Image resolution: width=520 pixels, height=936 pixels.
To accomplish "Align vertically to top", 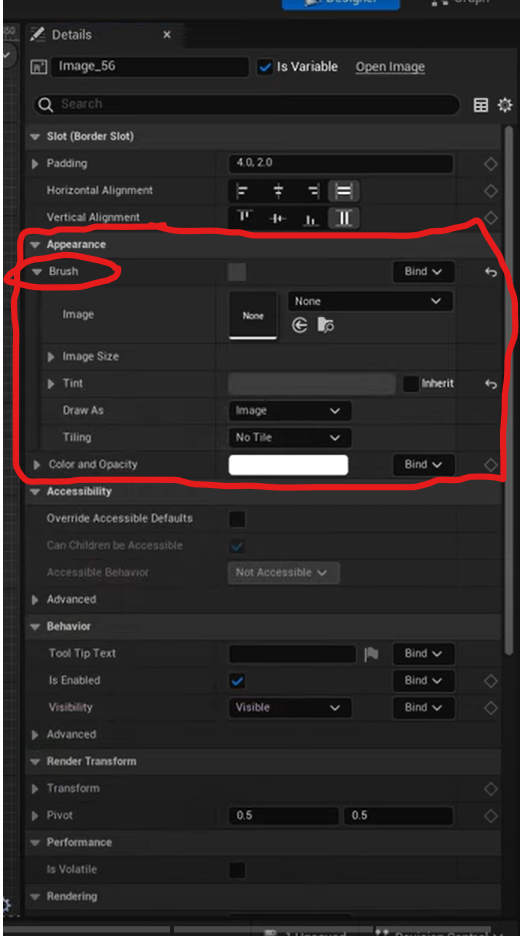I will 245,218.
